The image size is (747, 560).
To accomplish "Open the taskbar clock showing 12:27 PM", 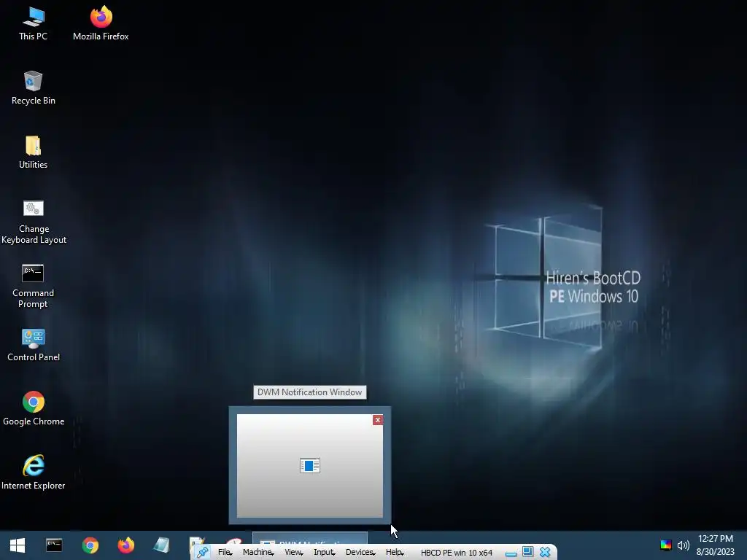I will tap(716, 545).
